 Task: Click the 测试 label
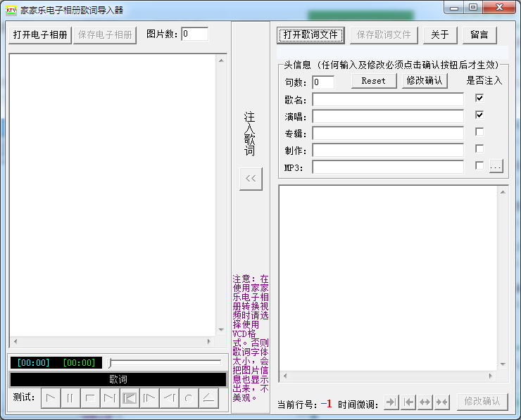[24, 397]
